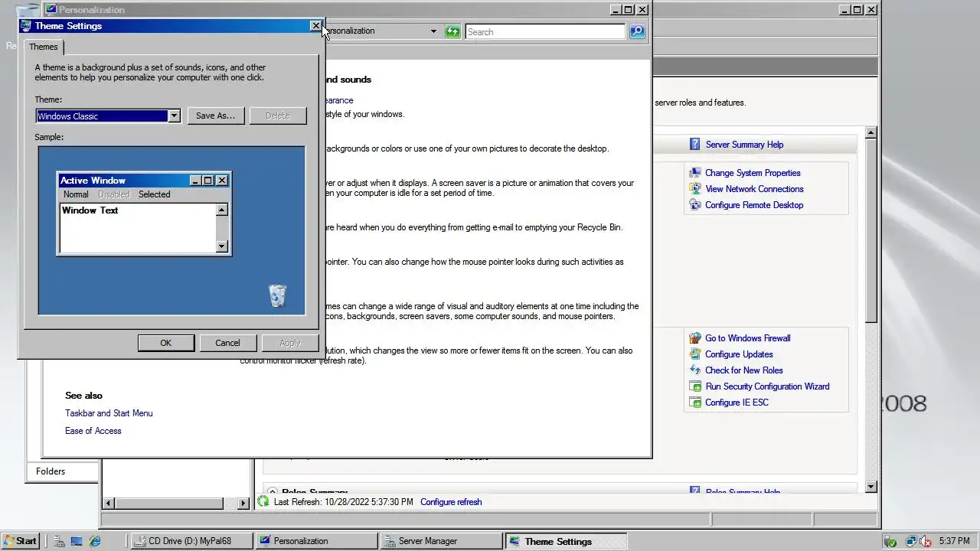Click the Run Security Configuration Wizard icon
The height and width of the screenshot is (551, 980).
pyautogui.click(x=694, y=386)
